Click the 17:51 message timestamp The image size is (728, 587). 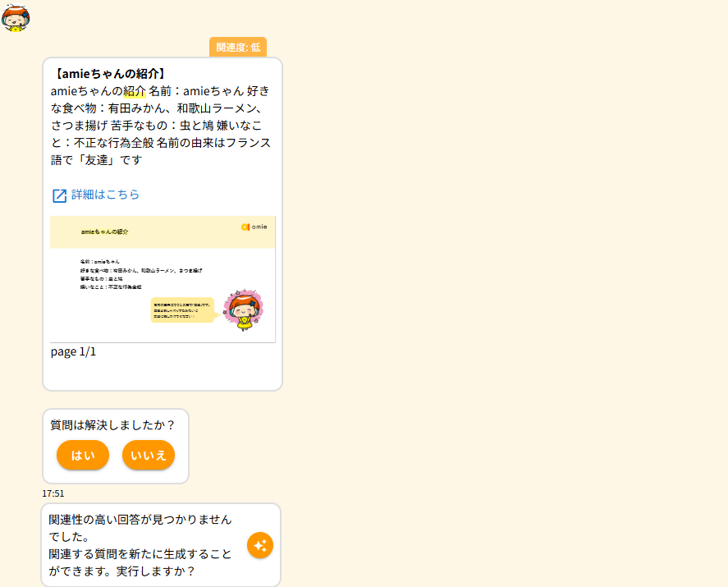pos(53,493)
